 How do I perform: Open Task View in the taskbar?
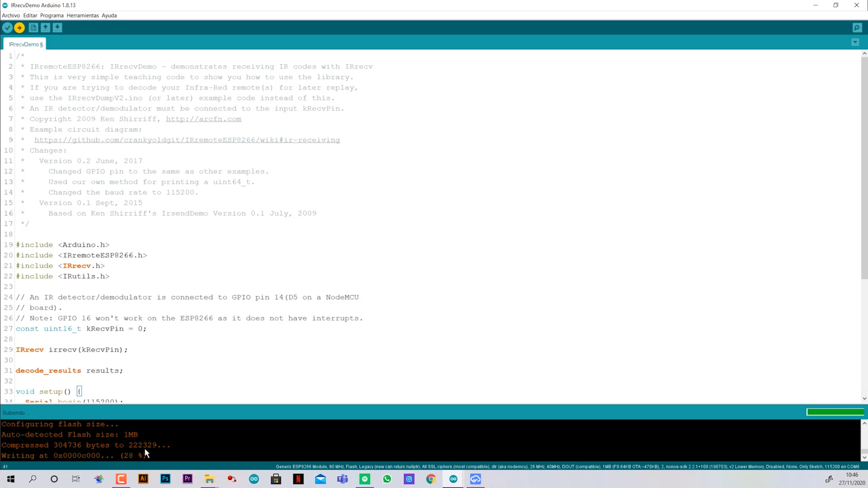coord(76,479)
